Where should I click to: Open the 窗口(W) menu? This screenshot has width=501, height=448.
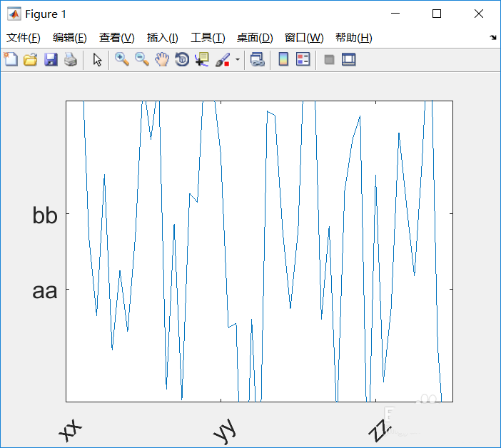(x=304, y=38)
